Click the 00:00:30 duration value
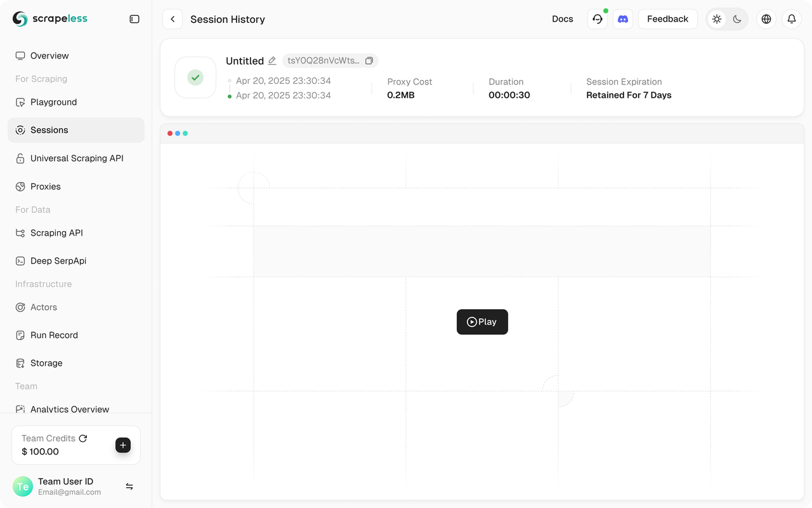 coord(509,95)
